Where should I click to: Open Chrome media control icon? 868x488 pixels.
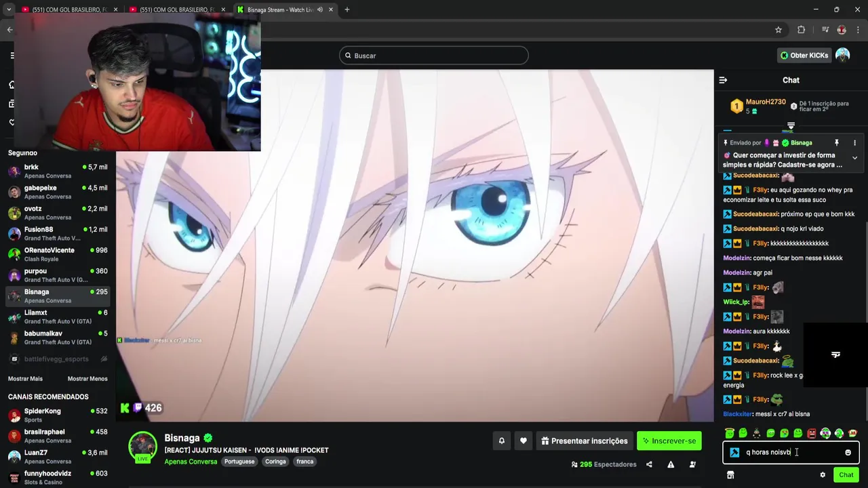[x=825, y=30]
